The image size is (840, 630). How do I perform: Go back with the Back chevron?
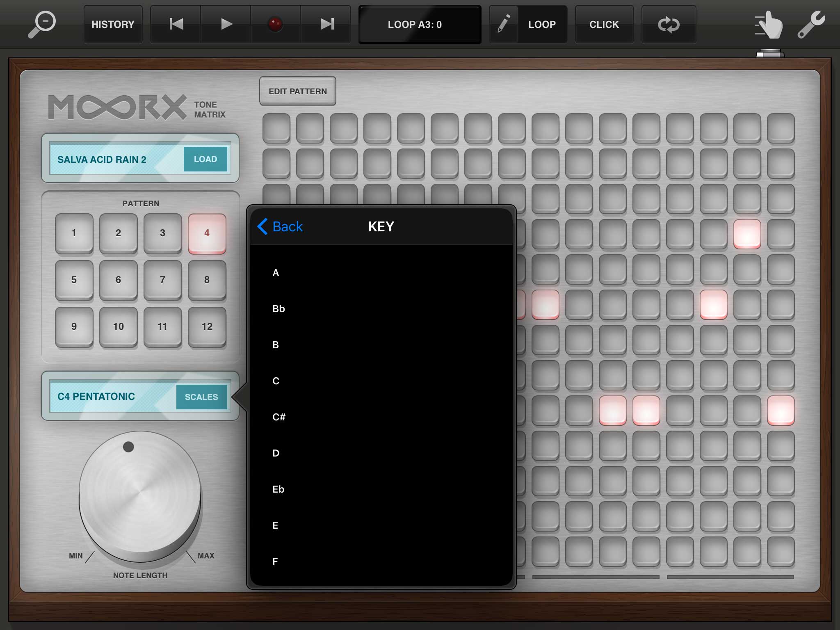(x=280, y=226)
